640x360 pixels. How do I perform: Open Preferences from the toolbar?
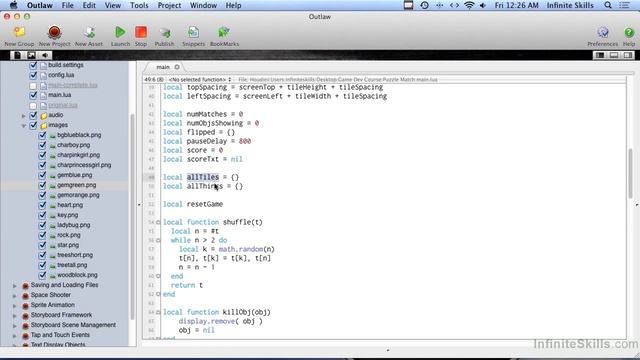[x=603, y=32]
